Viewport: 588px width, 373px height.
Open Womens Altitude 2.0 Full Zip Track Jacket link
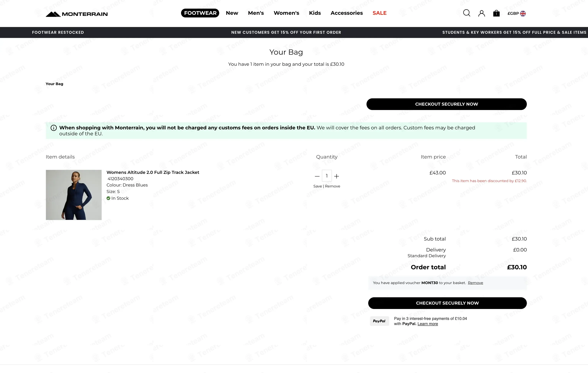153,172
